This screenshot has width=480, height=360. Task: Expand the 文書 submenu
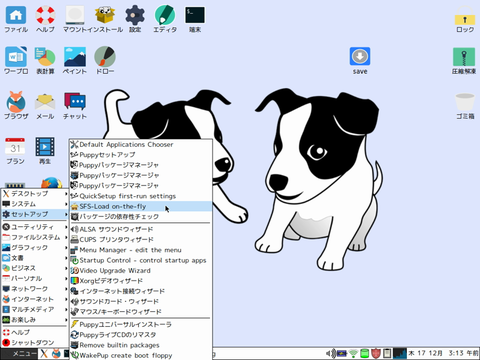tap(35, 258)
